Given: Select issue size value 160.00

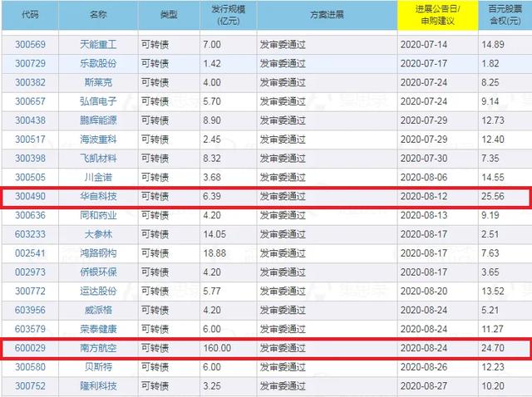Looking at the screenshot, I should (217, 348).
